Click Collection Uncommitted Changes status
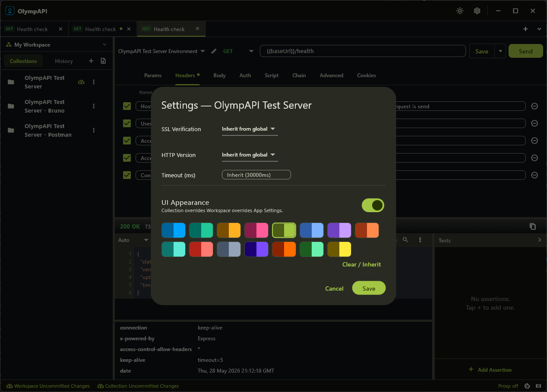 coord(138,386)
